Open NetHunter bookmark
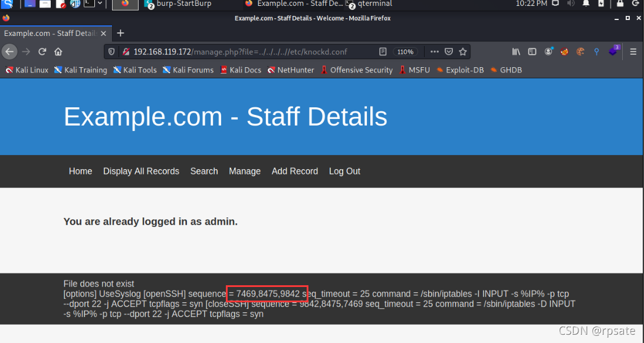 click(291, 70)
